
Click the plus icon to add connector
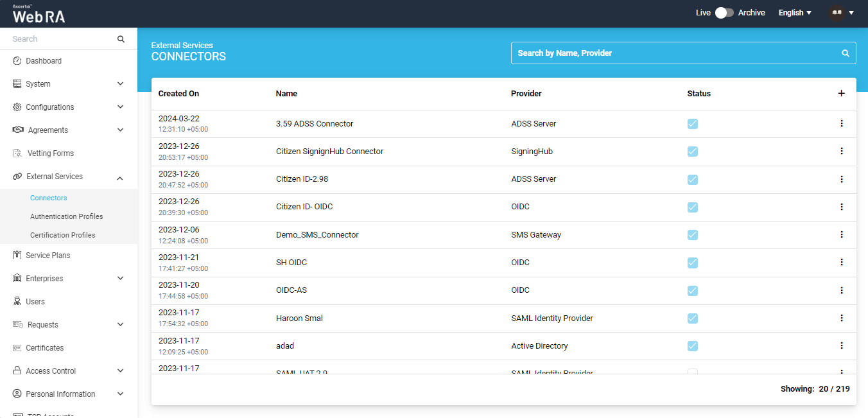[x=841, y=93]
